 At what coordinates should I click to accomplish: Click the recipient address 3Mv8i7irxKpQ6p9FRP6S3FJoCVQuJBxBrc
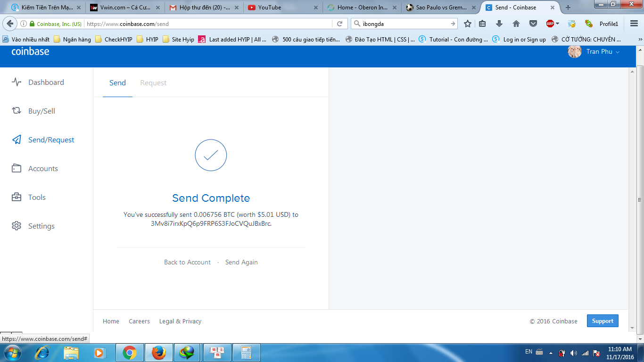(x=211, y=224)
